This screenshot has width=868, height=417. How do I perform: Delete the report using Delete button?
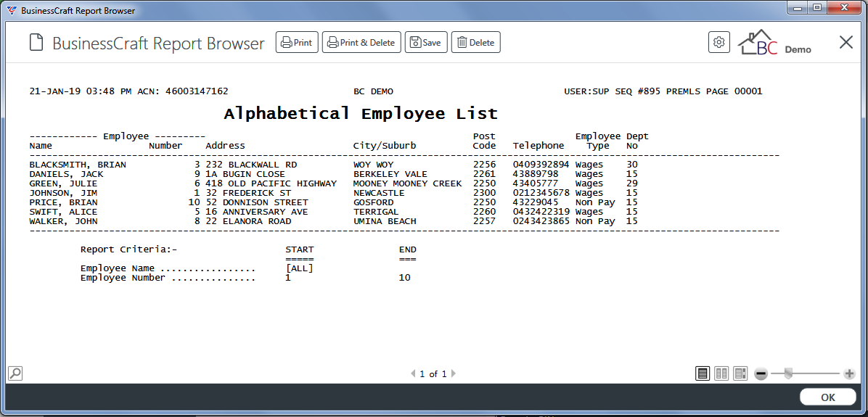pos(475,43)
